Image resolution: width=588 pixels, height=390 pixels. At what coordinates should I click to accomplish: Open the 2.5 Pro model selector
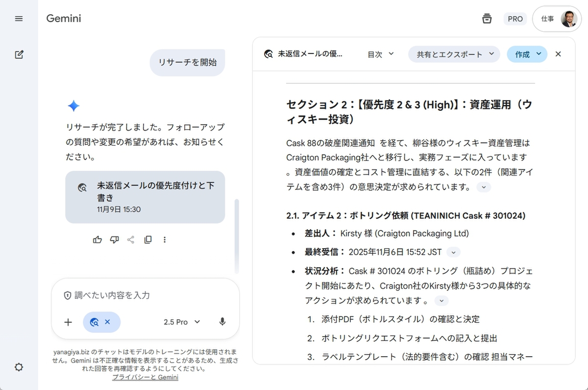pyautogui.click(x=182, y=322)
